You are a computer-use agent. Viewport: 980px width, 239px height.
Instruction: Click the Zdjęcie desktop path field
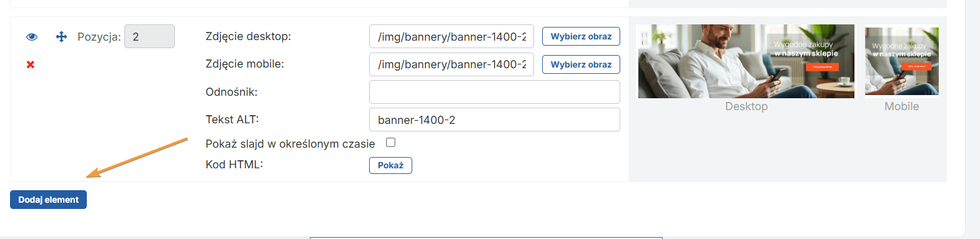click(452, 36)
